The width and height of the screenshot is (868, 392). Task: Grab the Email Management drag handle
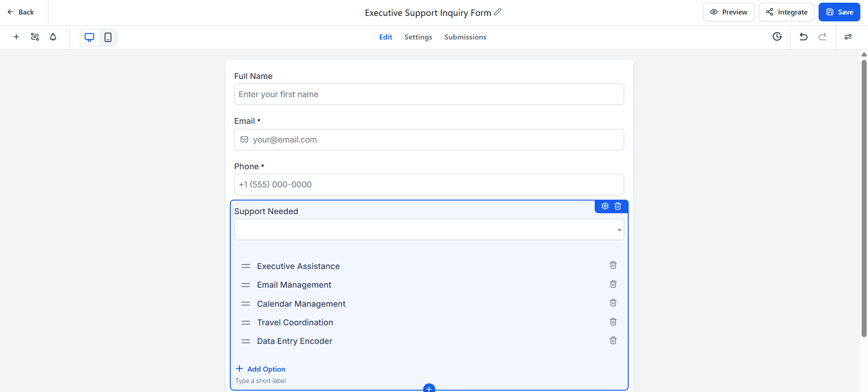tap(246, 285)
